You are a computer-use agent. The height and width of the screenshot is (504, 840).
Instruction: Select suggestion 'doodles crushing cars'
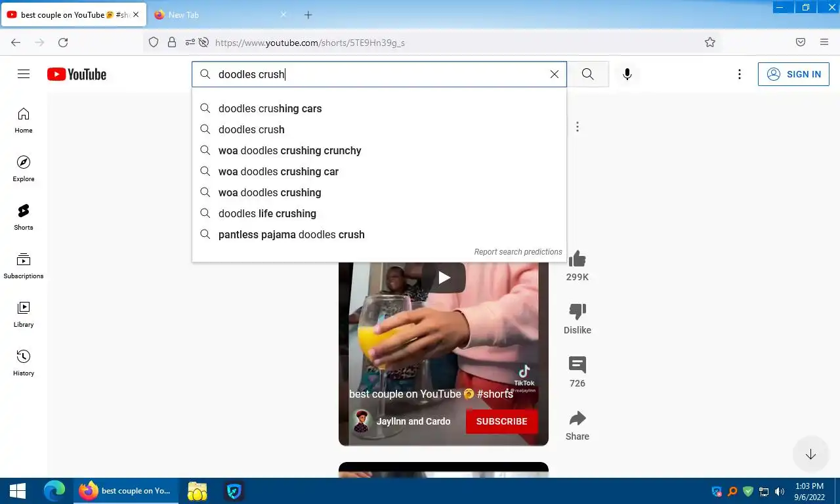(x=379, y=108)
